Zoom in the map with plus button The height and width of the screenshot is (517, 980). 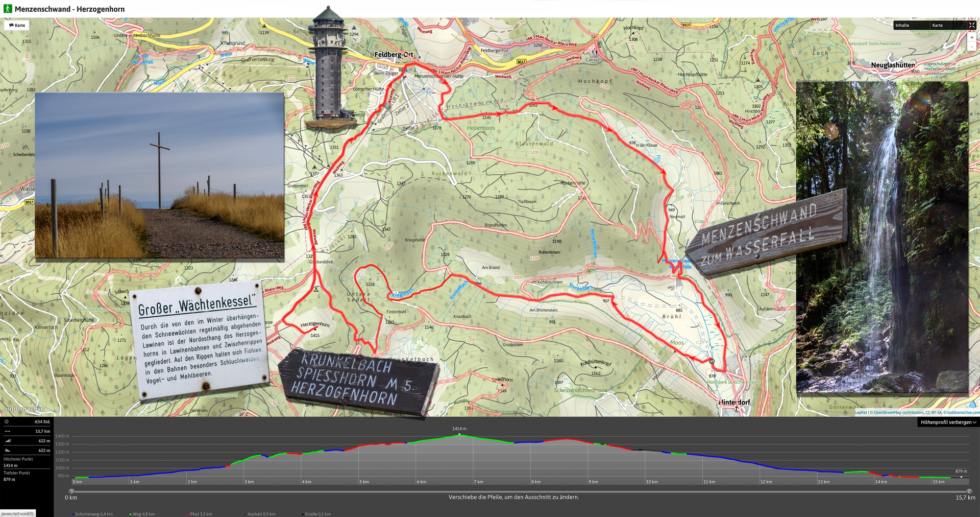click(x=972, y=38)
